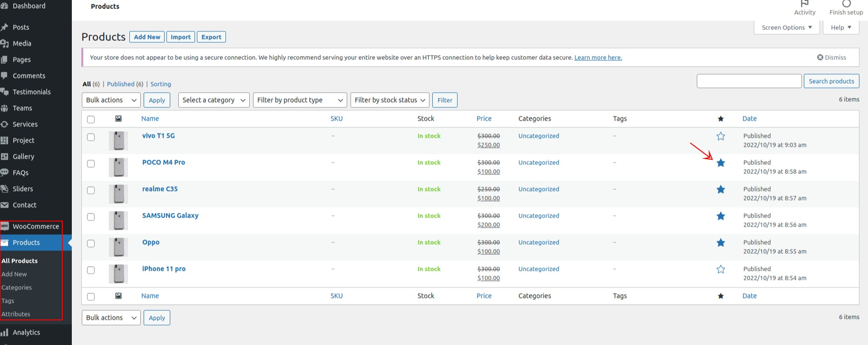The width and height of the screenshot is (868, 345).
Task: Expand the Help panel
Action: (x=841, y=28)
